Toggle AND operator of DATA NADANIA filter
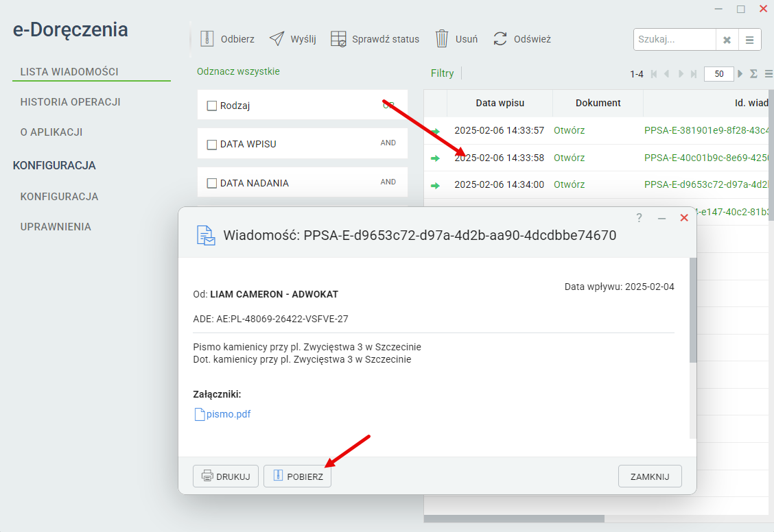The height and width of the screenshot is (532, 774). tap(388, 182)
